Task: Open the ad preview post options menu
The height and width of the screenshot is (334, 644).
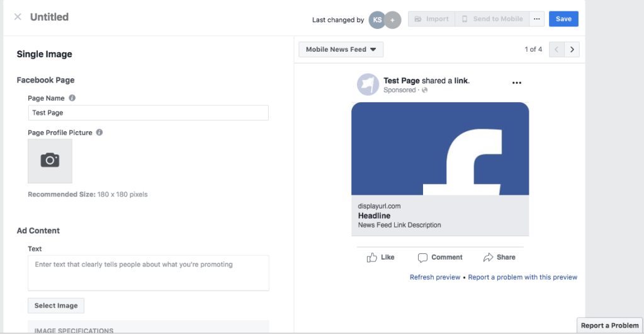Action: (517, 83)
